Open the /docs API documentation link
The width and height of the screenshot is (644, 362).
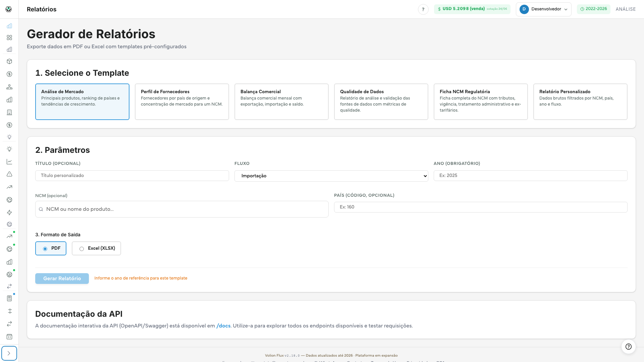223,326
